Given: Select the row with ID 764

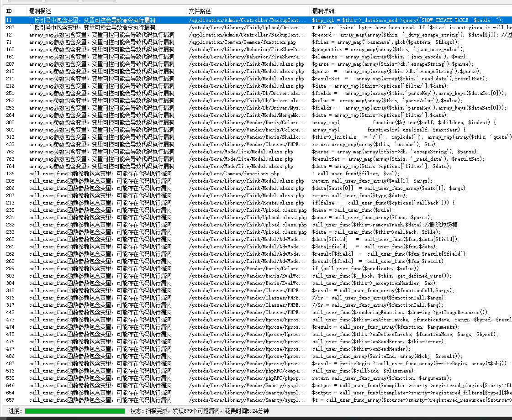Looking at the screenshot, I should 259,166.
